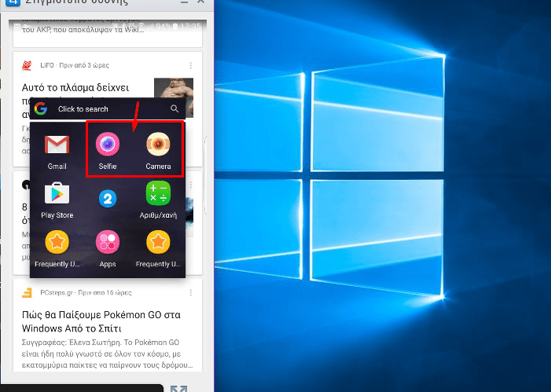Click the 'LIFO · Πριν από 3 ώρες' text

point(75,65)
